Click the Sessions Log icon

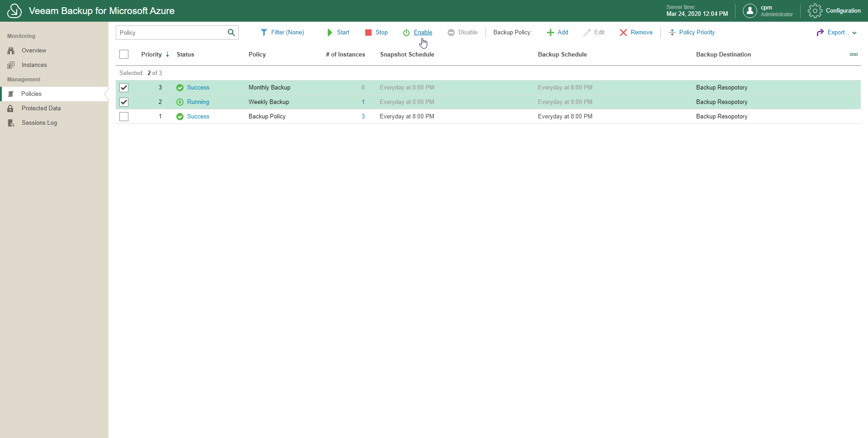point(11,123)
